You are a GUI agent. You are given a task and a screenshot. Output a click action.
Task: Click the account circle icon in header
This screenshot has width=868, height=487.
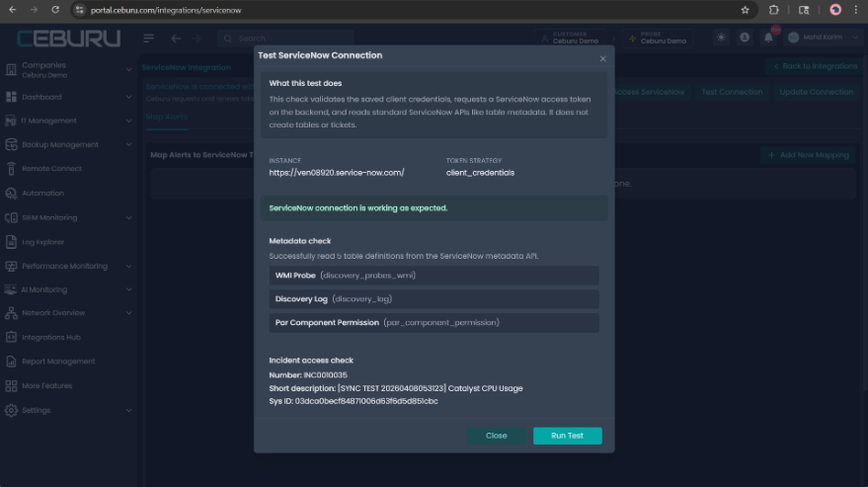click(x=745, y=38)
